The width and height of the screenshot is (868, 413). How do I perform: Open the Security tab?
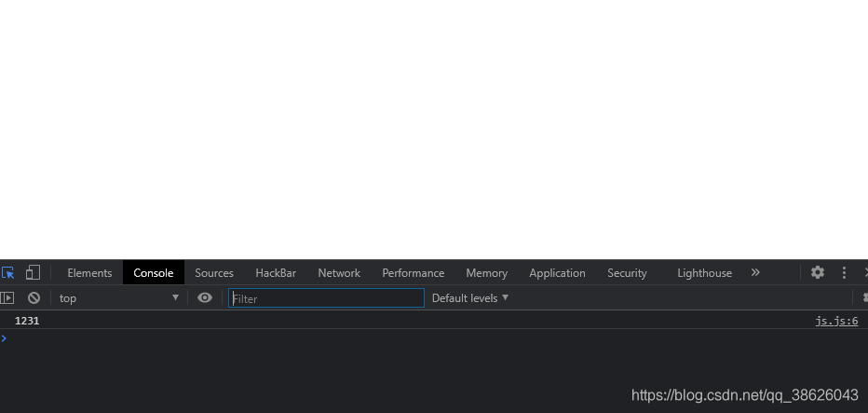coord(627,273)
